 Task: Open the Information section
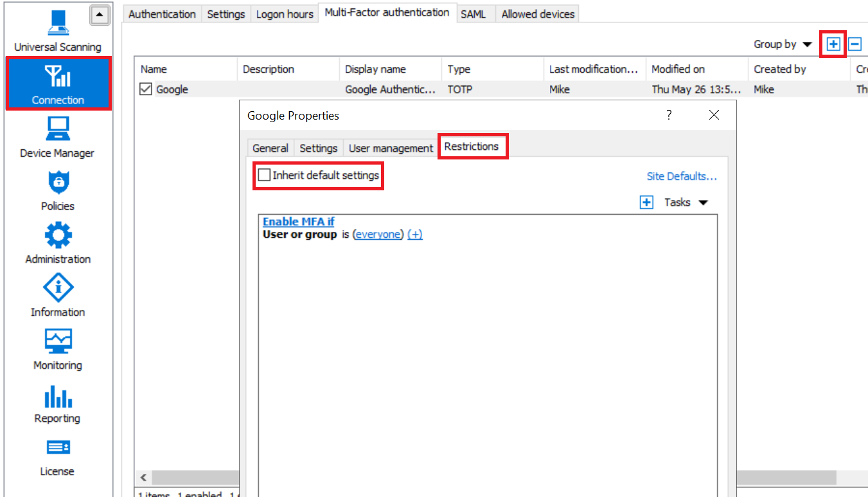[x=58, y=296]
